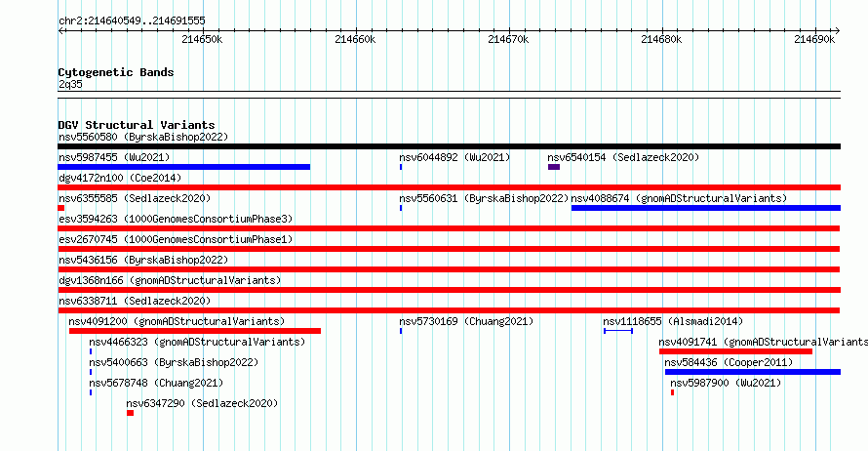The height and width of the screenshot is (451, 868).
Task: Click the nsv5730169 (Chuang2021) blue marker
Action: click(401, 331)
